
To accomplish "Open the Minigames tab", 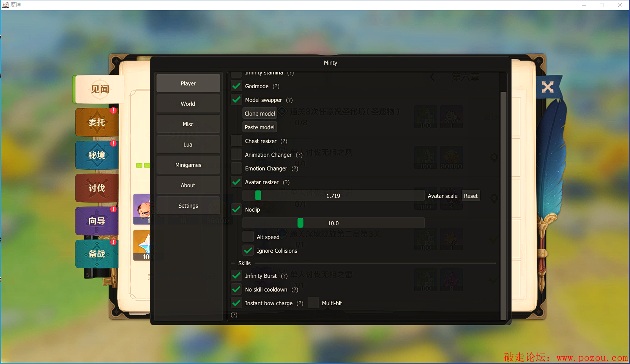I will tap(188, 165).
